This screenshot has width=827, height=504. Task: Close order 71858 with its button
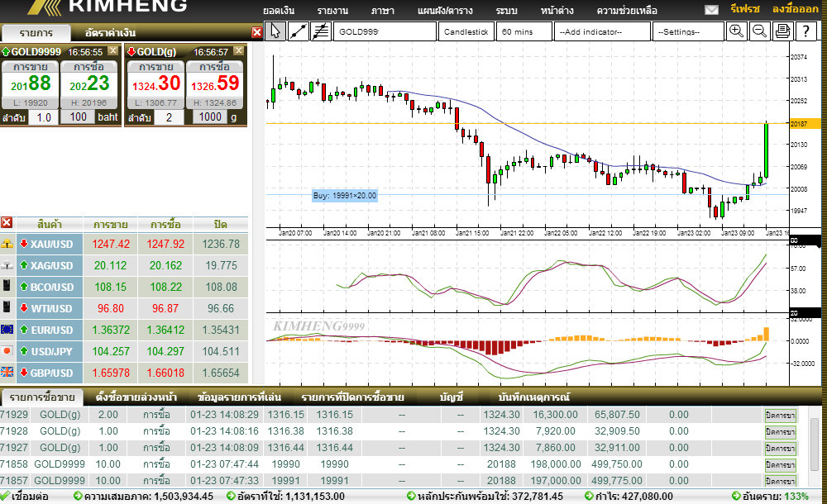coord(780,465)
